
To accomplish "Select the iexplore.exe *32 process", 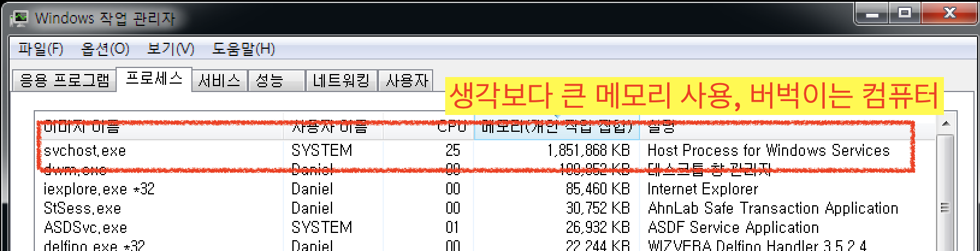I will 485,189.
